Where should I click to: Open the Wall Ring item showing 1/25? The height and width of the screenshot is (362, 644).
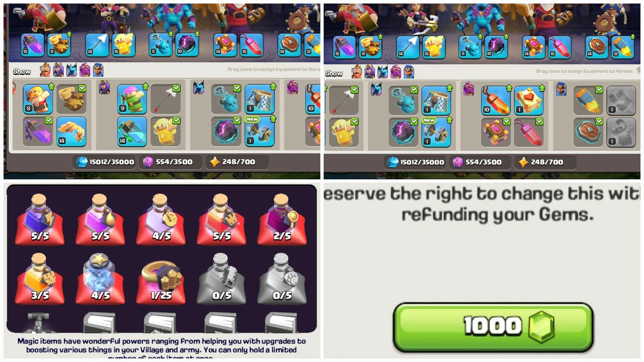point(161,279)
